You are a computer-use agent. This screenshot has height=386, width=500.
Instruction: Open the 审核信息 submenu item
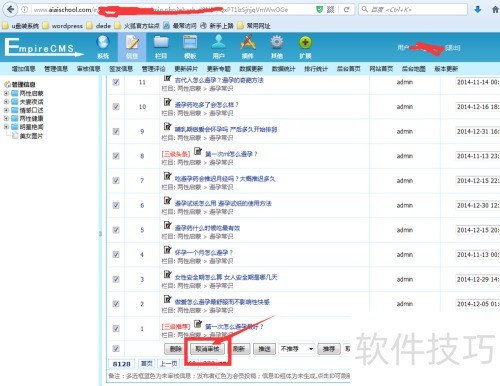click(88, 69)
